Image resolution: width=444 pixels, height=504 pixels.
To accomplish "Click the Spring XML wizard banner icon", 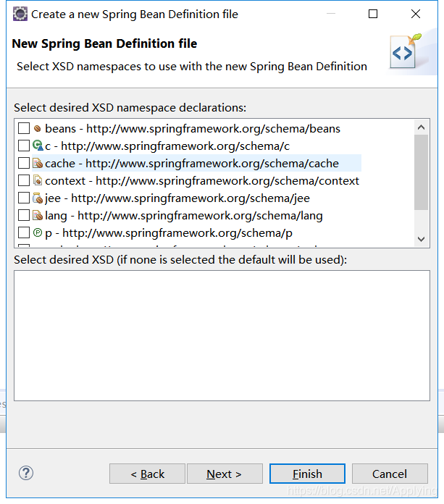I will [404, 51].
